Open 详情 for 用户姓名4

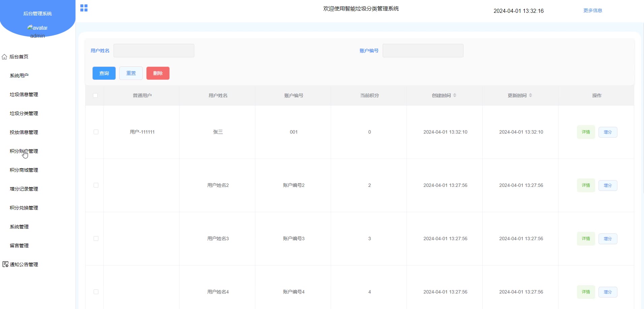[x=586, y=292]
